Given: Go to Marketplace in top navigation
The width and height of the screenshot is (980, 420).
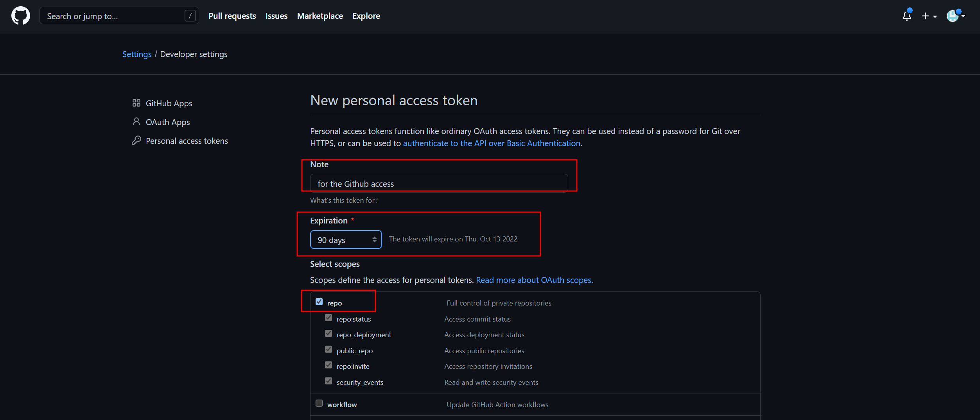Looking at the screenshot, I should click(320, 16).
